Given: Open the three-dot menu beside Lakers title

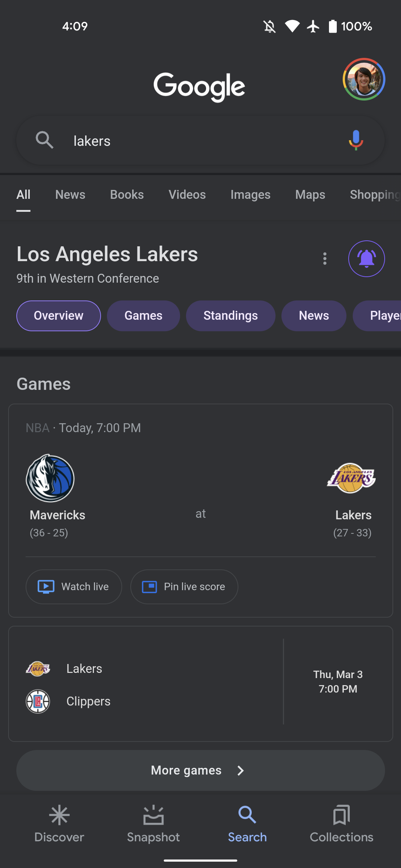Looking at the screenshot, I should pyautogui.click(x=325, y=259).
